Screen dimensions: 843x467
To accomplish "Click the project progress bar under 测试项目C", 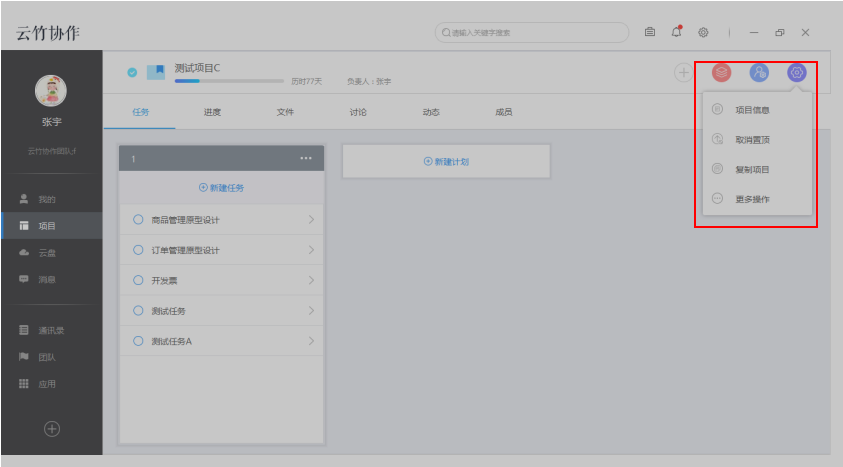I will 229,82.
